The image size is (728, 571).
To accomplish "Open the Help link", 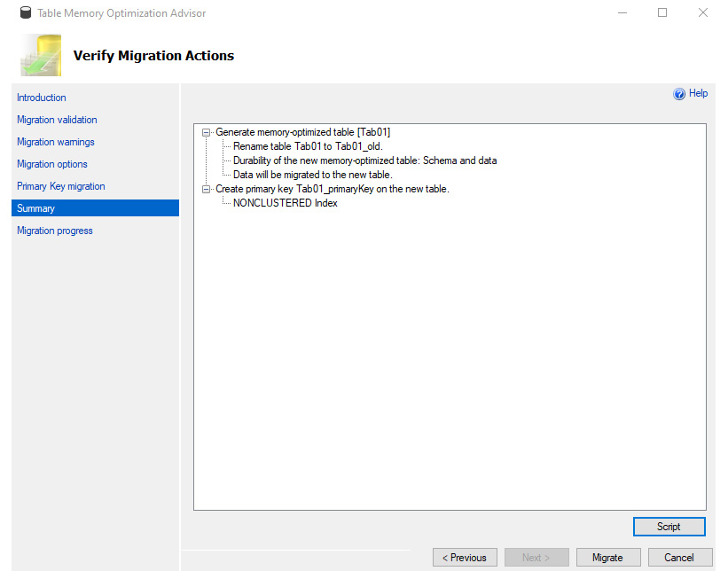I will coord(698,93).
